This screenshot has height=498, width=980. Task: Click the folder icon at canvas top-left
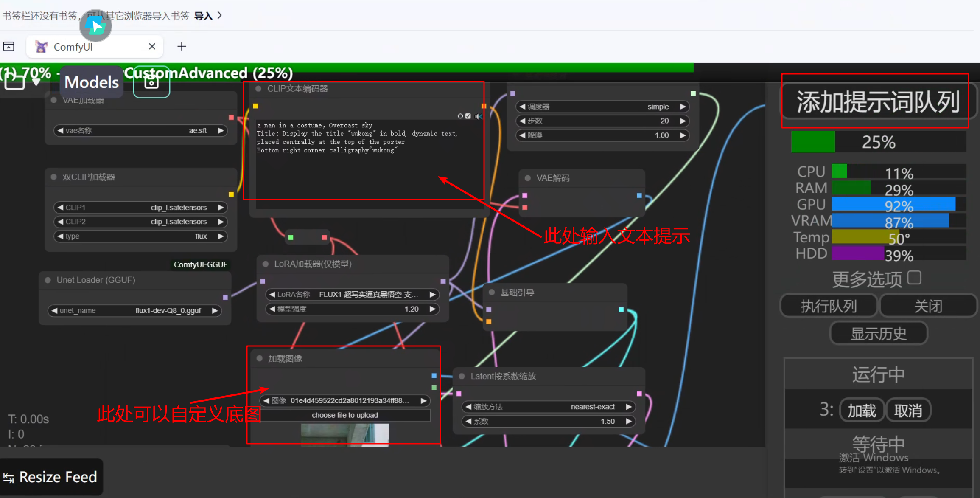[x=14, y=81]
